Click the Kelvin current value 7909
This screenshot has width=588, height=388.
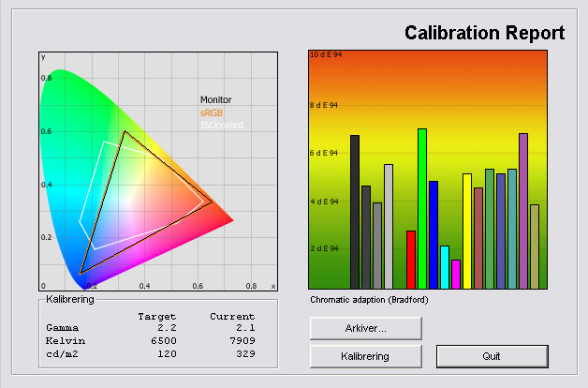(243, 341)
